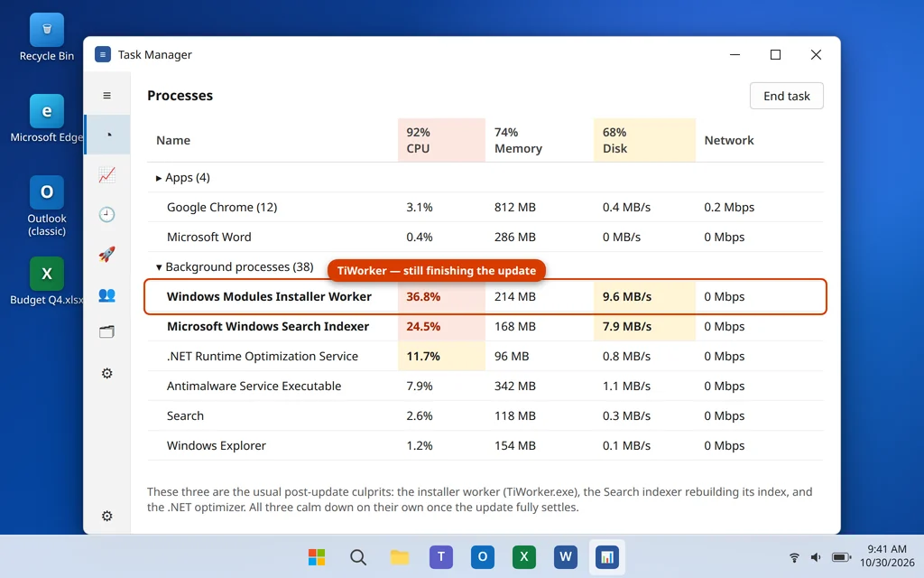Select the Microsoft Word process row
Viewport: 924px width, 578px height.
pos(485,238)
